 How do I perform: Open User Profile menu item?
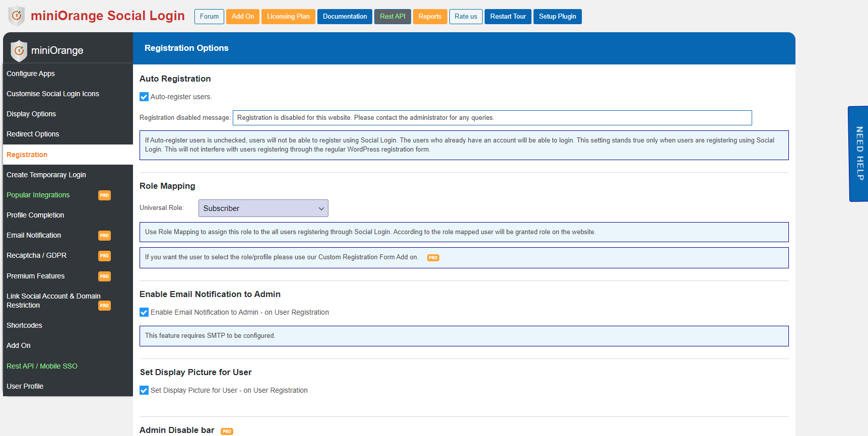tap(68, 386)
